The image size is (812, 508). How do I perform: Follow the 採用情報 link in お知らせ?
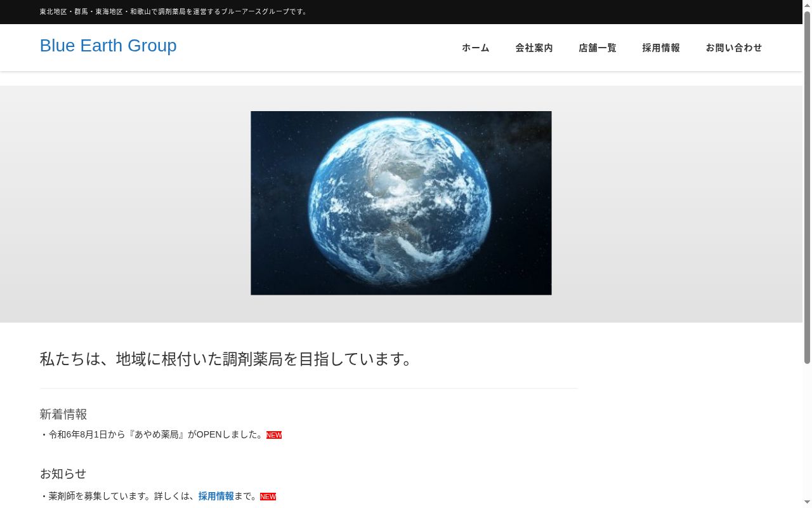tap(216, 496)
